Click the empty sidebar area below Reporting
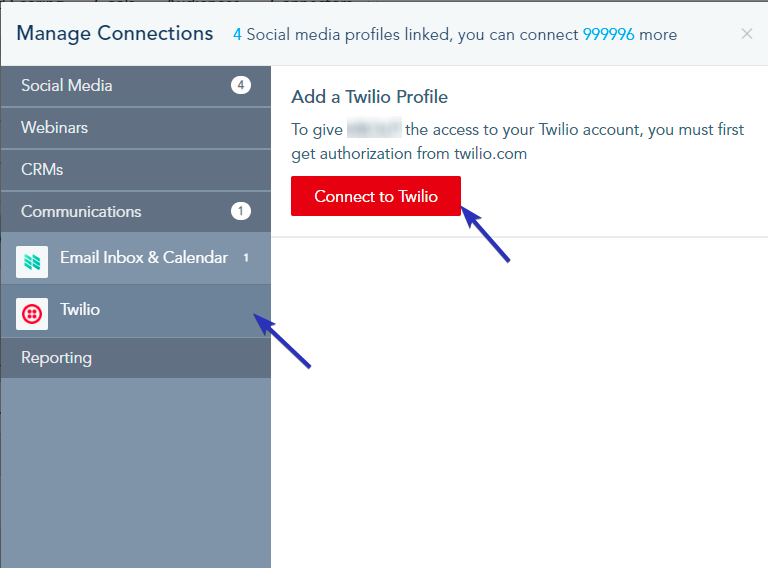This screenshot has height=568, width=768. click(x=136, y=473)
